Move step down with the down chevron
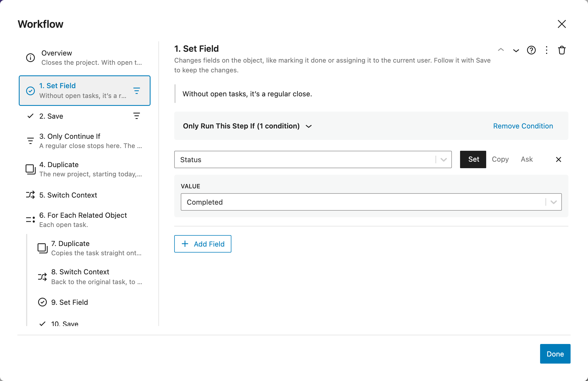This screenshot has height=381, width=588. [516, 50]
